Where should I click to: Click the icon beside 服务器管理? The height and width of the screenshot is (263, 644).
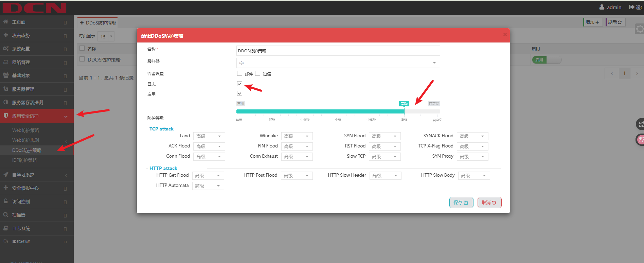[x=6, y=89]
